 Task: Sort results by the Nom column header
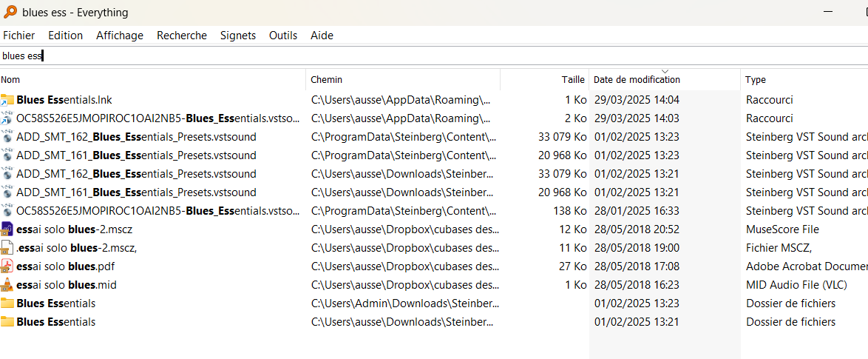[153, 80]
